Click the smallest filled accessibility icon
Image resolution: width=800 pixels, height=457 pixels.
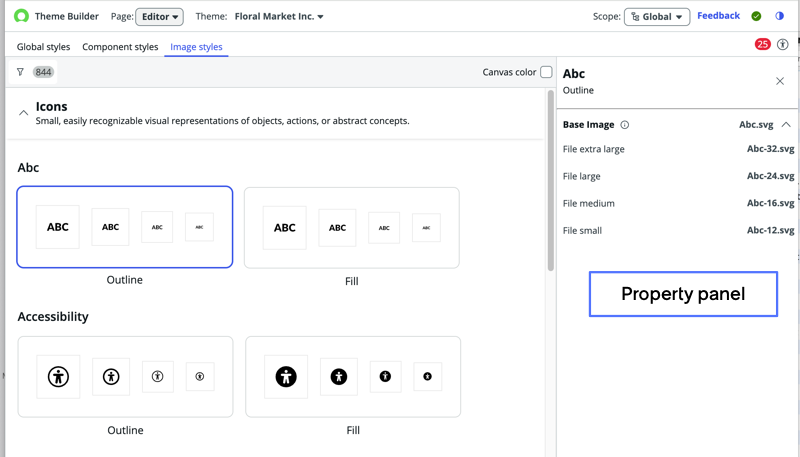click(x=428, y=376)
